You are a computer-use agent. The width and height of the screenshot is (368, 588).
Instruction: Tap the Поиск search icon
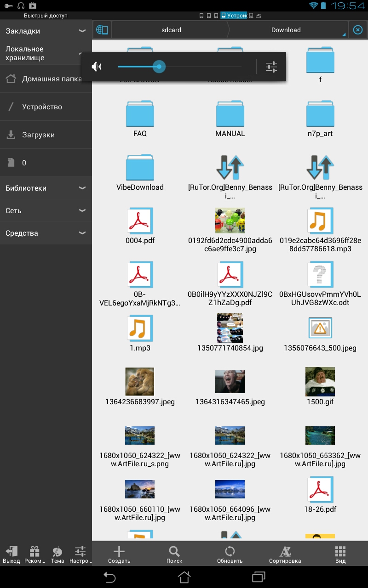[x=174, y=553]
